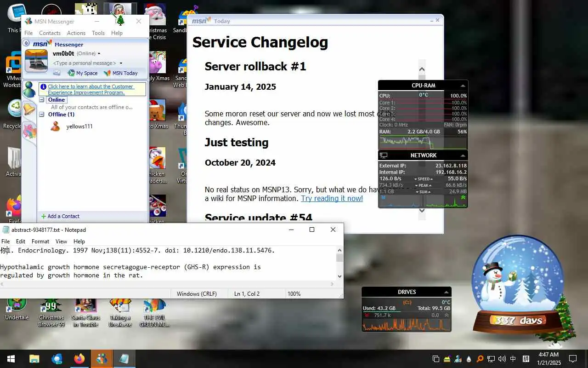The image size is (588, 368).
Task: Click the monitor icon in the NETWORK gadget header
Action: [x=384, y=155]
